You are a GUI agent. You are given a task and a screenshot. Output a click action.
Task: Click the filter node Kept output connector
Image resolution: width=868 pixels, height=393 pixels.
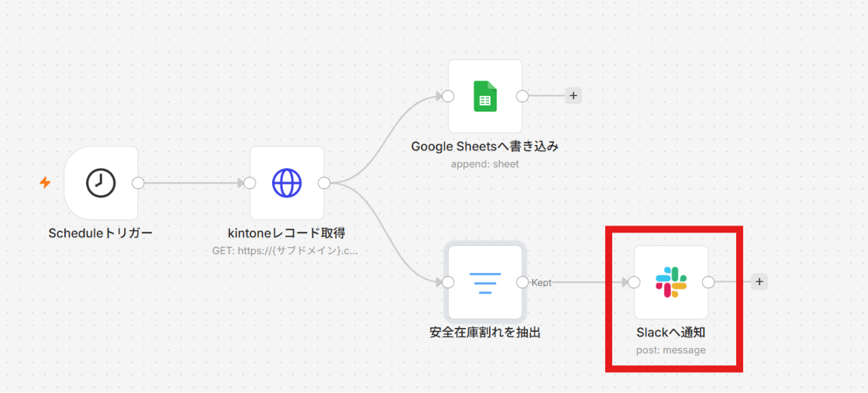pyautogui.click(x=522, y=282)
